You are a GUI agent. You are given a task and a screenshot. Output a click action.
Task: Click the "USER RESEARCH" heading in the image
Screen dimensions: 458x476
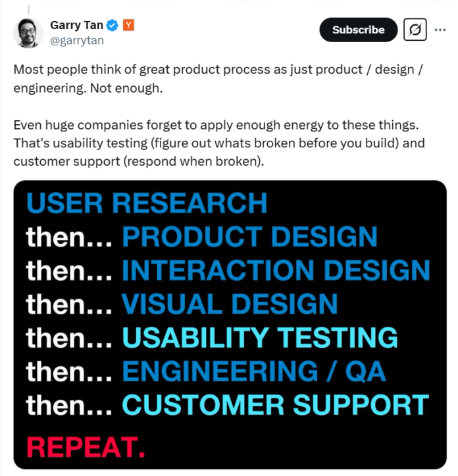tap(147, 203)
